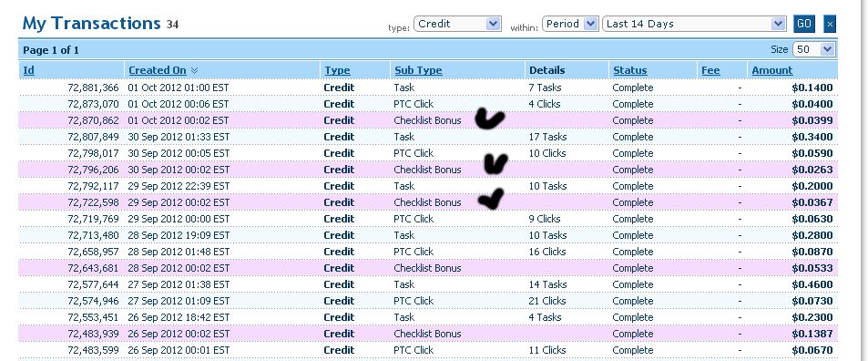Click transaction id 72,881,366
868x361 pixels.
tap(93, 88)
